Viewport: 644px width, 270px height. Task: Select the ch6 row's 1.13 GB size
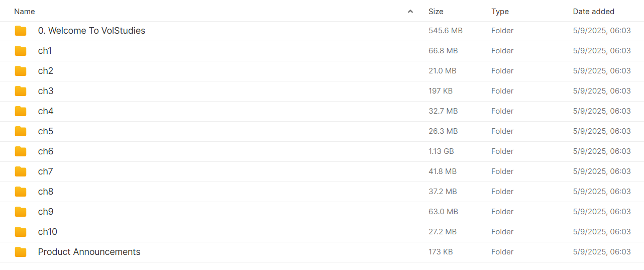point(441,151)
